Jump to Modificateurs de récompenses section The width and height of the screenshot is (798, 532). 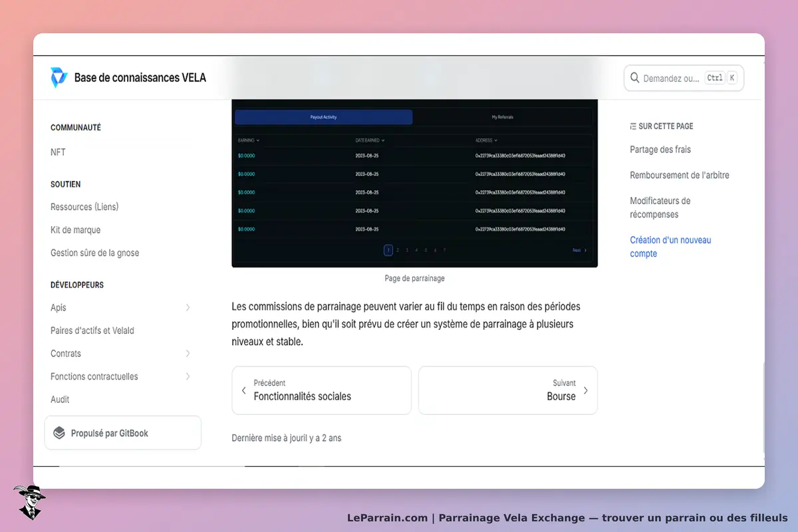[x=660, y=207]
